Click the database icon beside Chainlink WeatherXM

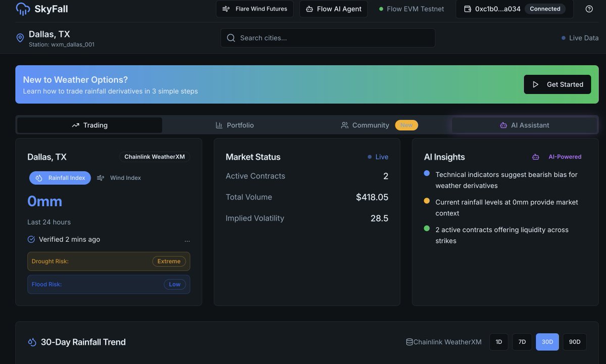[410, 342]
